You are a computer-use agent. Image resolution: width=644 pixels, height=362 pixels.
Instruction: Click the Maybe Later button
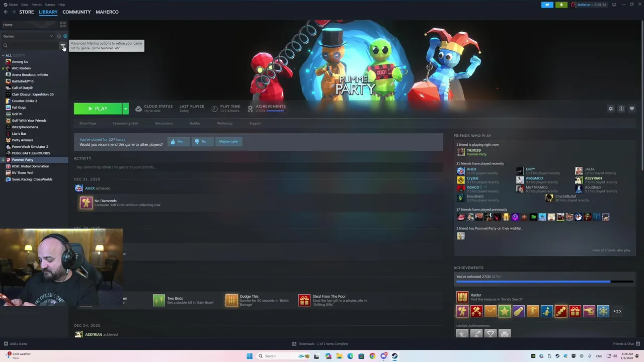tap(228, 142)
